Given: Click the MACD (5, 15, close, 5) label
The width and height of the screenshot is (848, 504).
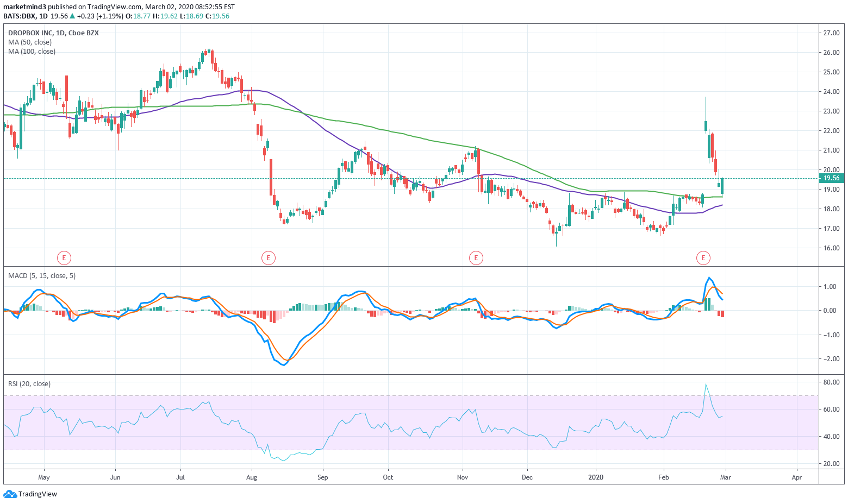Looking at the screenshot, I should click(42, 275).
